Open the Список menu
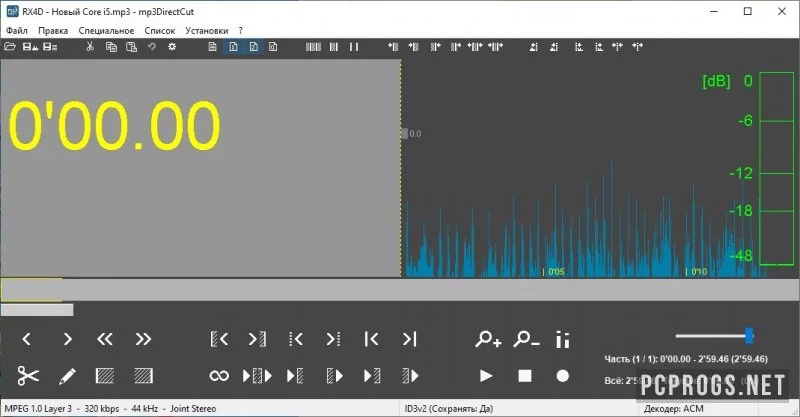 pyautogui.click(x=160, y=31)
